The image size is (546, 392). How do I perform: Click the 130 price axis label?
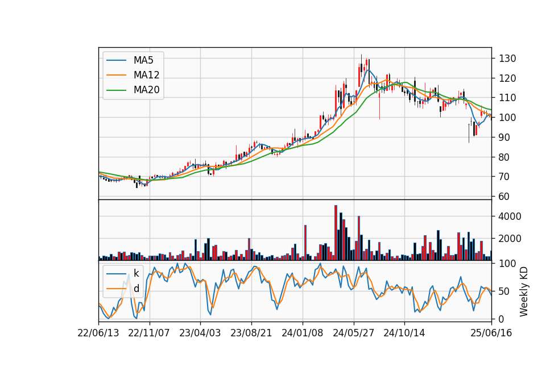tap(507, 59)
